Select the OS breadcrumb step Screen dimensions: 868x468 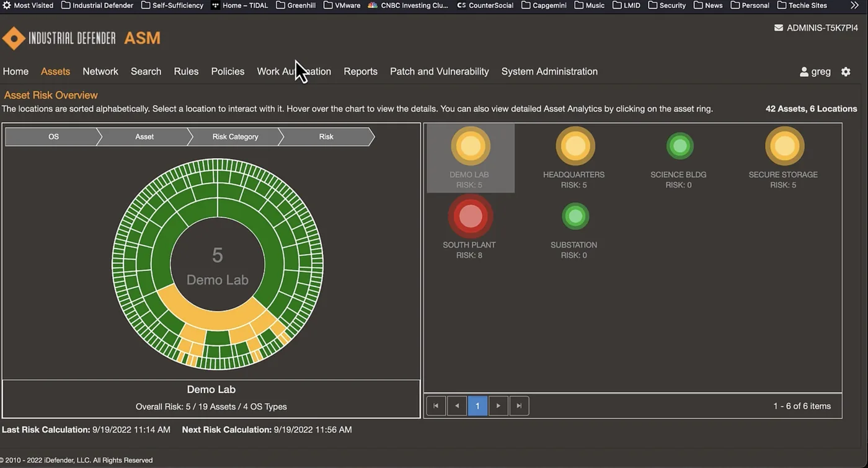(x=53, y=136)
